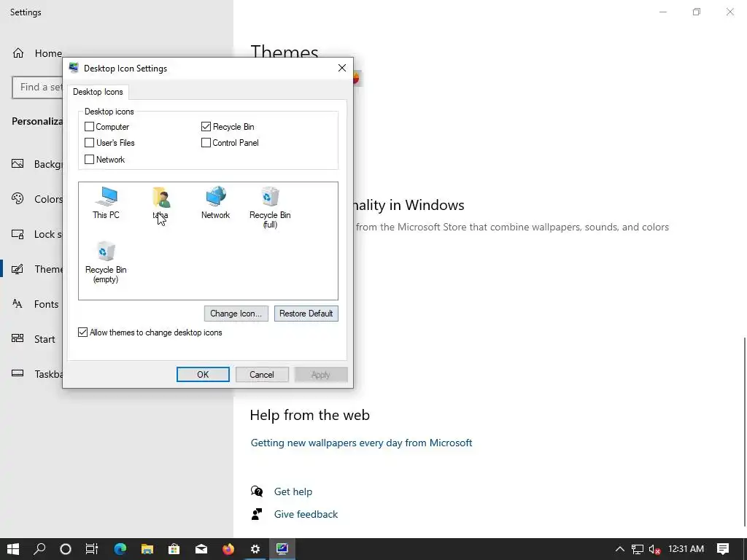Open Taskbar settings via its sidebar icon

click(x=18, y=373)
